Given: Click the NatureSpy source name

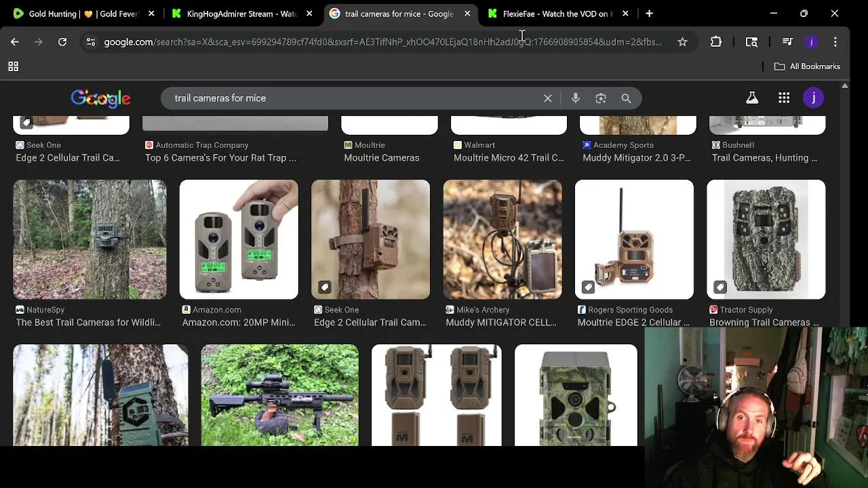Looking at the screenshot, I should [x=45, y=310].
